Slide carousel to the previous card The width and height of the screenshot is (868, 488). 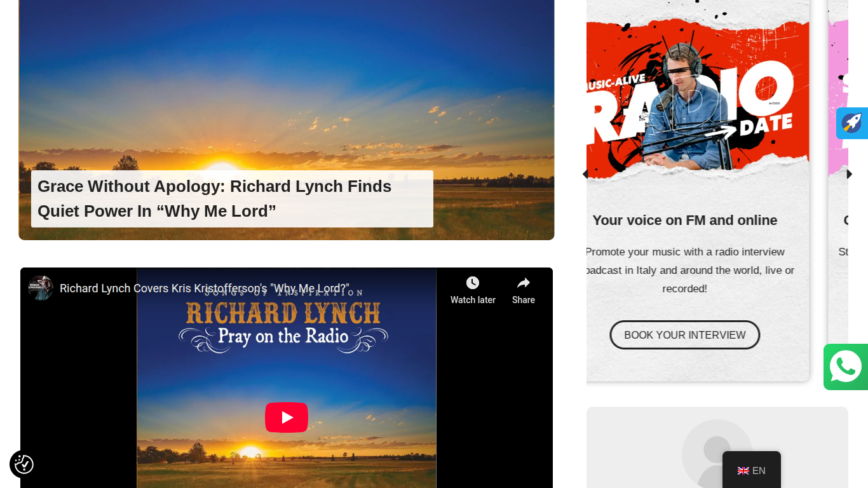coord(585,173)
